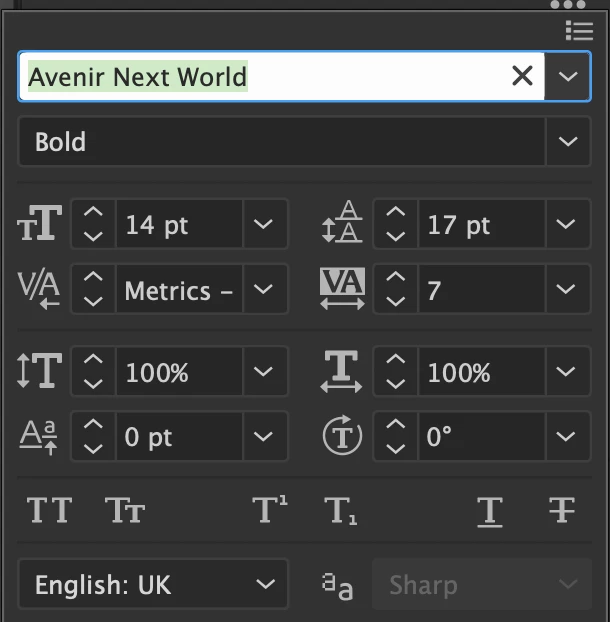Click the character rotation icon
Image resolution: width=610 pixels, height=622 pixels.
(342, 435)
